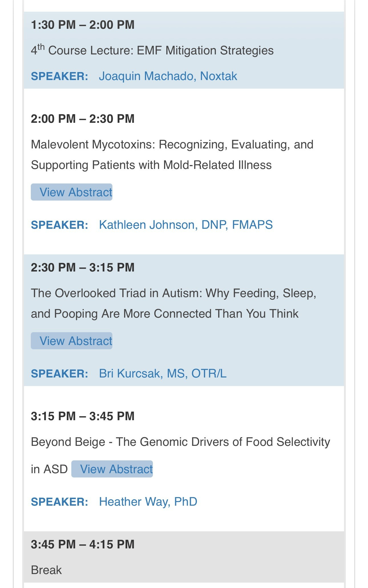Select the Overlooked Triad in Autism title
Viewport: 368px width, 588px height.
173,303
